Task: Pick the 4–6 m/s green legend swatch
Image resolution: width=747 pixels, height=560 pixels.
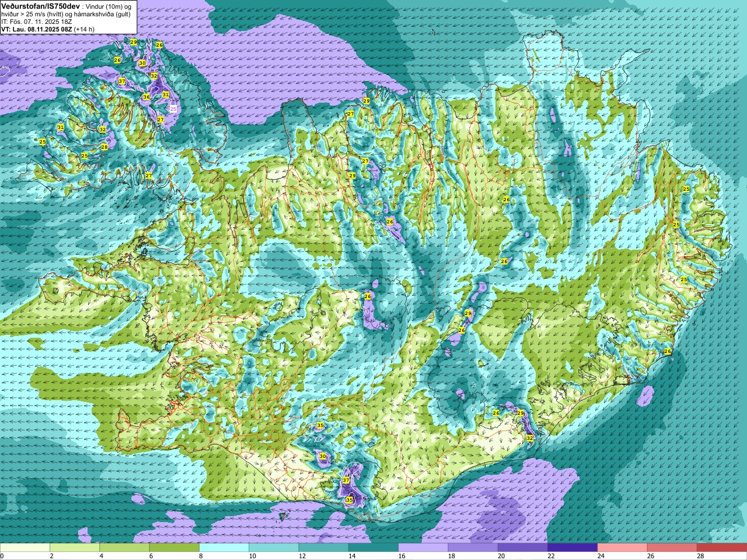Action: point(124,548)
